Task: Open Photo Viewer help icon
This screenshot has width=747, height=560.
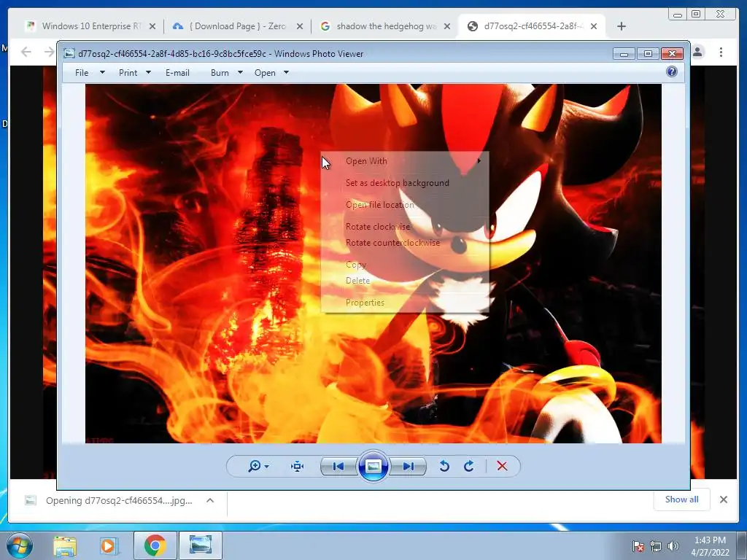Action: (672, 72)
